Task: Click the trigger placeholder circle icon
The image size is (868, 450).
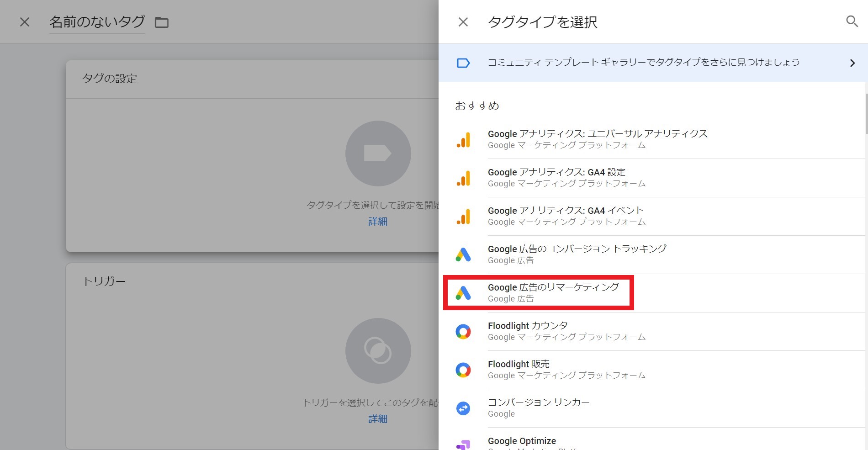Action: 378,351
